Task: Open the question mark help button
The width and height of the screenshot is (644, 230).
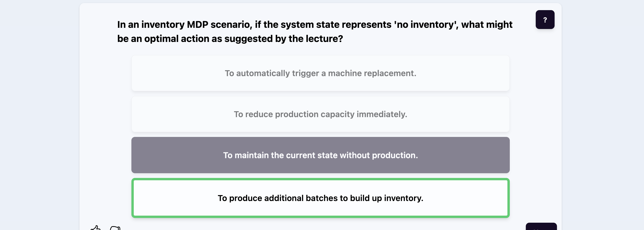Action: pos(545,20)
